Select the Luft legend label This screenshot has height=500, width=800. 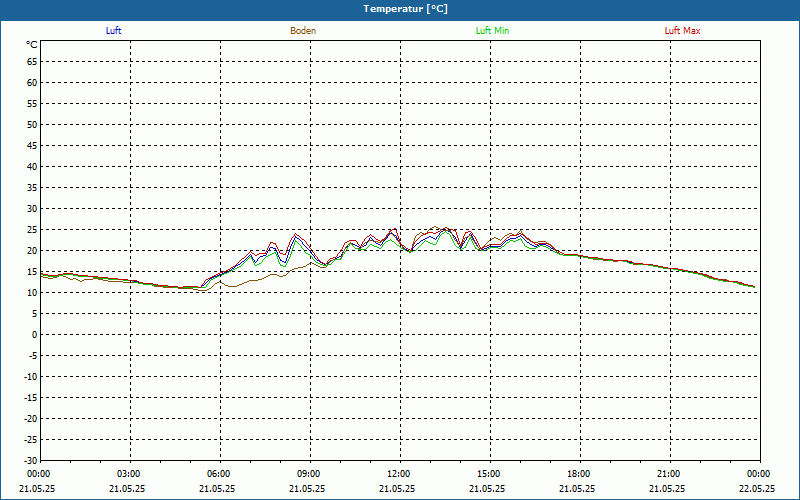tap(113, 31)
